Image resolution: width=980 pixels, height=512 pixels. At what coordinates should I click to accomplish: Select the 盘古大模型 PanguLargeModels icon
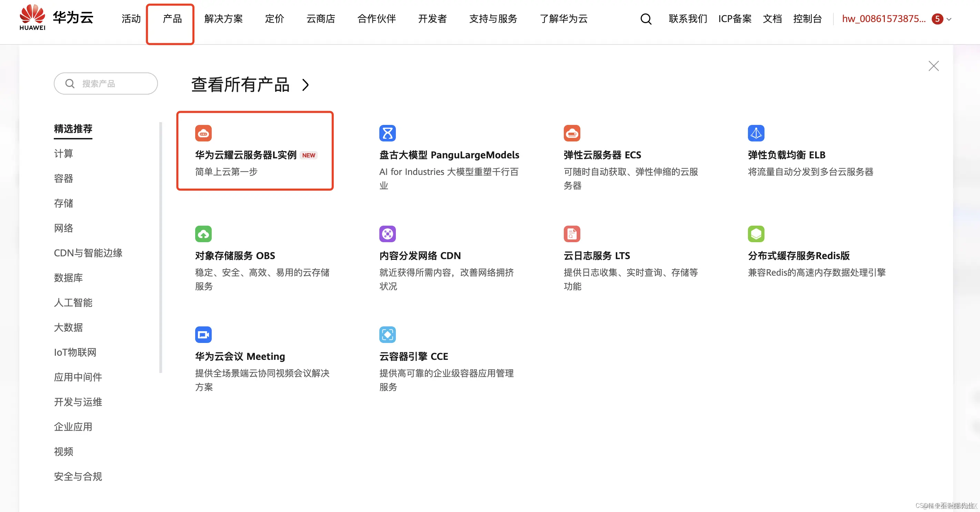pos(388,133)
